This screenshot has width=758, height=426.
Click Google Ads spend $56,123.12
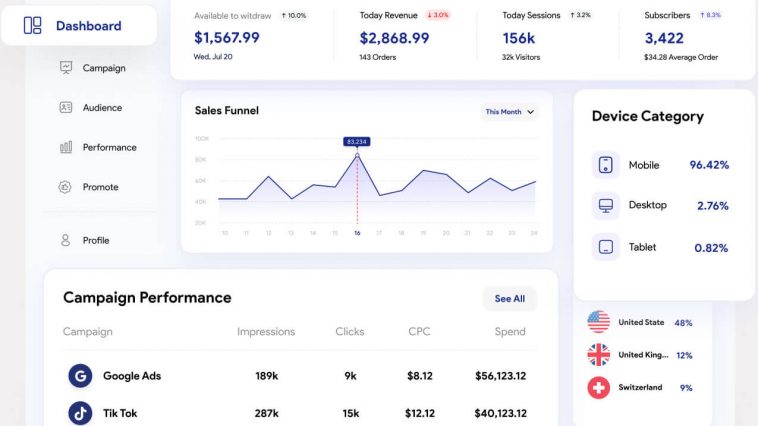tap(500, 376)
